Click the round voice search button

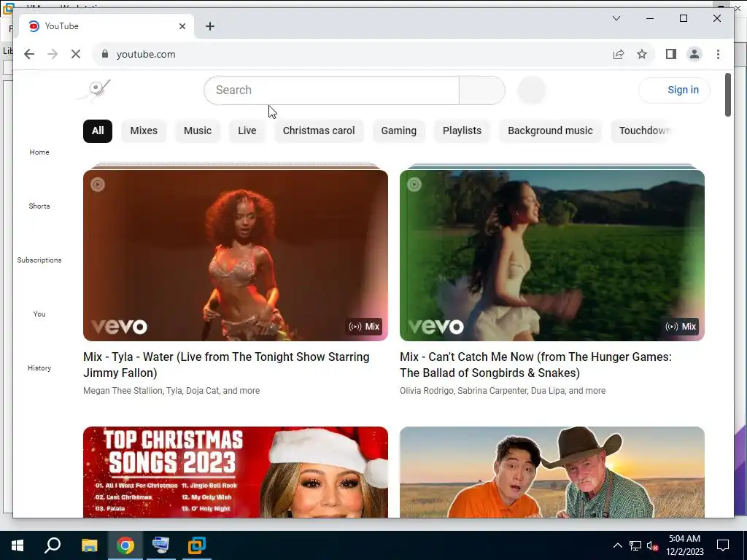[x=531, y=90]
